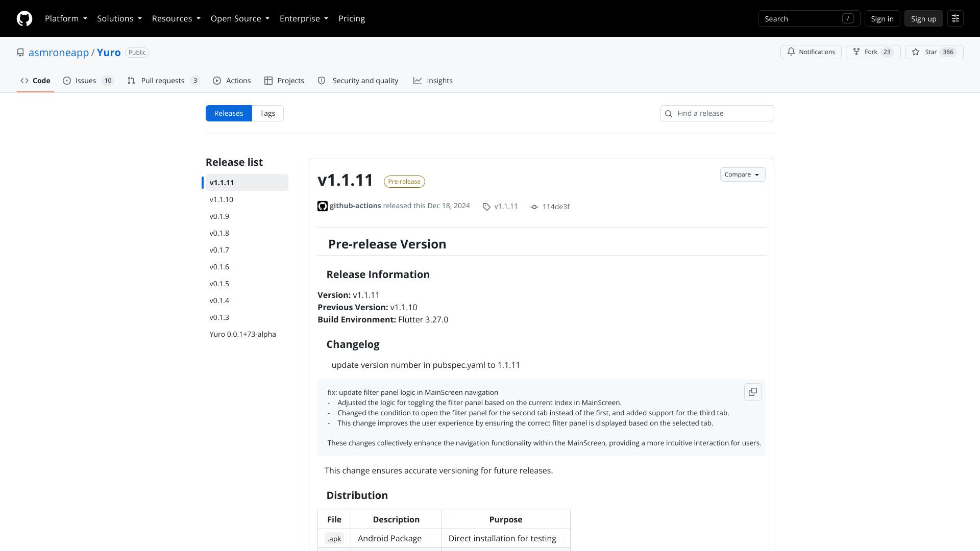
Task: Expand the Solutions menu
Action: pos(119,18)
